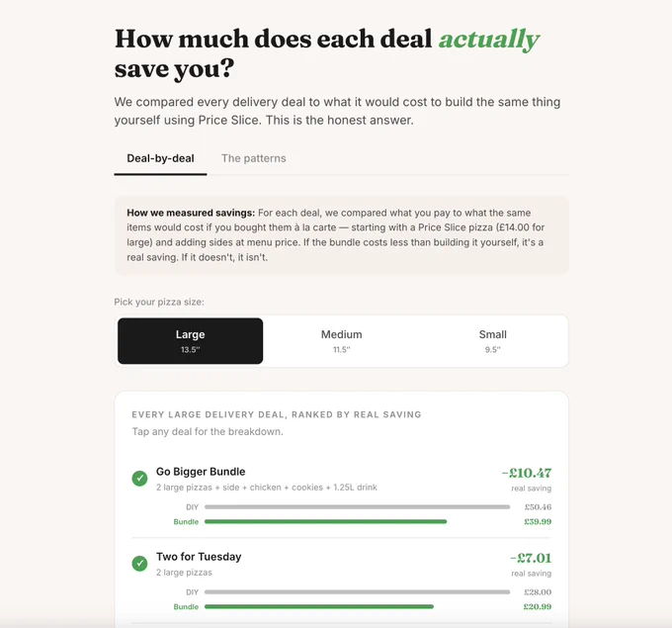This screenshot has height=628, width=672.
Task: Click the green checkmark beside Two for Tuesday
Action: [x=139, y=564]
